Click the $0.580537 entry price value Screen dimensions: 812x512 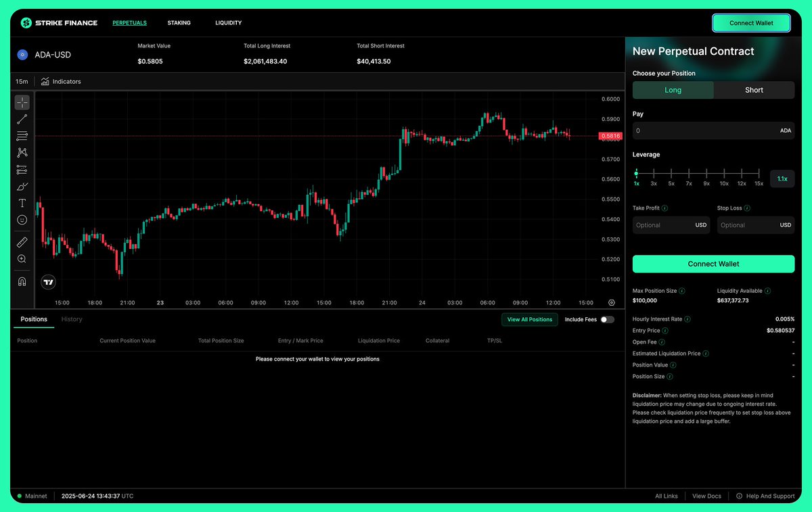tap(780, 331)
